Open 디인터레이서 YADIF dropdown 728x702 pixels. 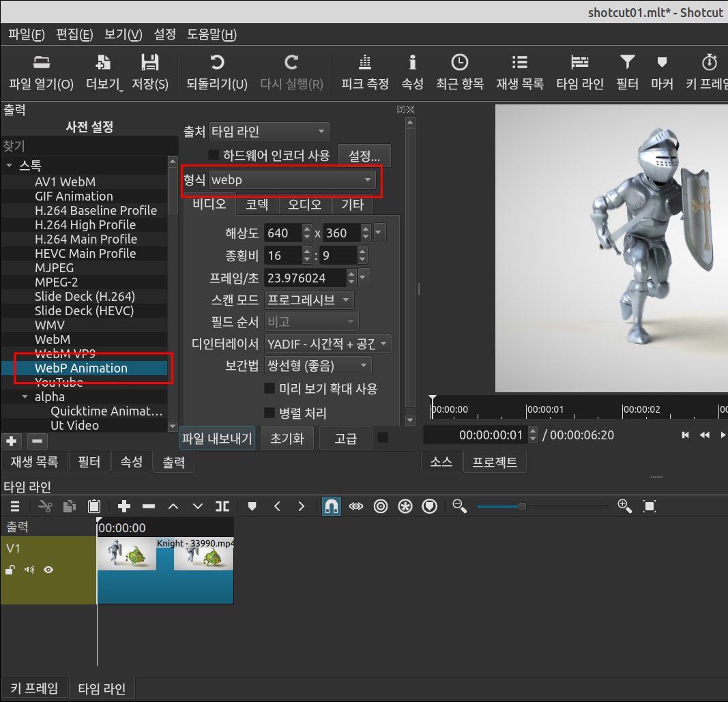pos(327,344)
